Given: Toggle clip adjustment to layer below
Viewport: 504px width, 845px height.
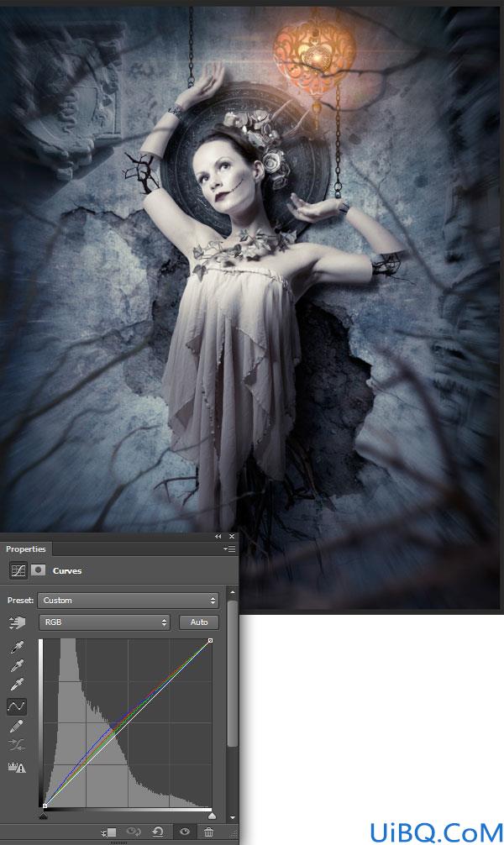Looking at the screenshot, I should 108,832.
